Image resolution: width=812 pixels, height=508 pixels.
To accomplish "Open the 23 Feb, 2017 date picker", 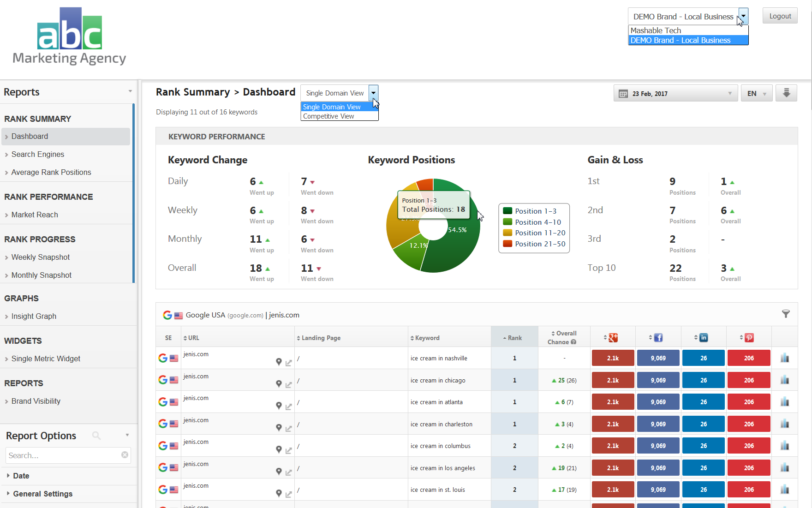I will tap(675, 94).
